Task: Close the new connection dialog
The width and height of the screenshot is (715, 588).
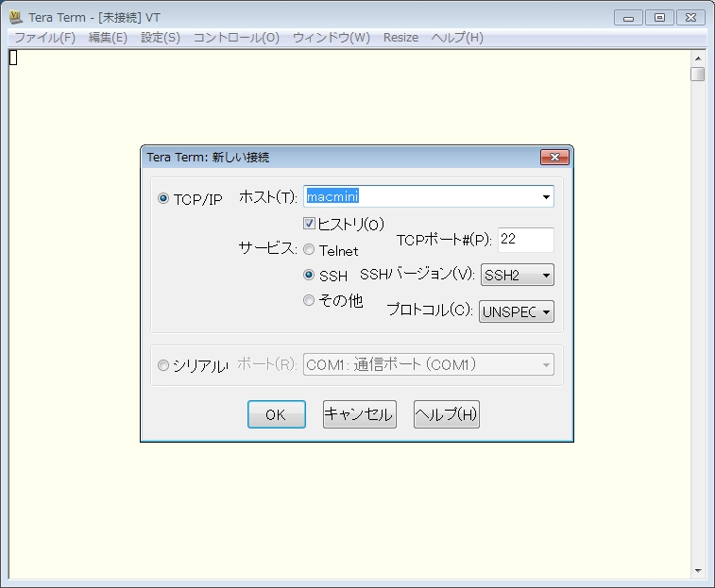Action: pos(553,157)
